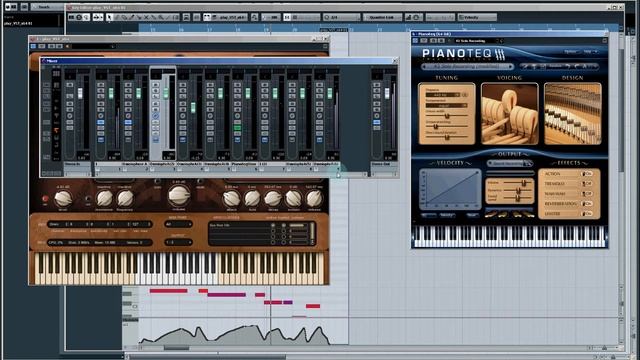Toggle the Tremolo effect Off switch in Pianoteq
640x360 pixels.
586,184
